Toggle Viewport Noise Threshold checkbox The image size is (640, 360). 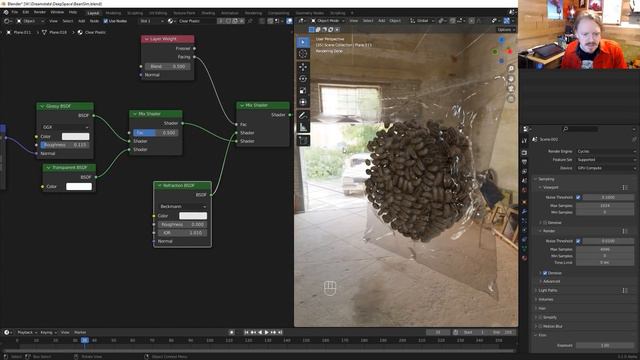[578, 197]
